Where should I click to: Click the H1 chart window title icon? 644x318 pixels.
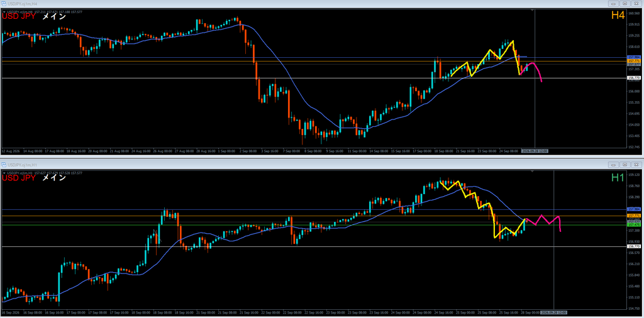click(x=4, y=165)
